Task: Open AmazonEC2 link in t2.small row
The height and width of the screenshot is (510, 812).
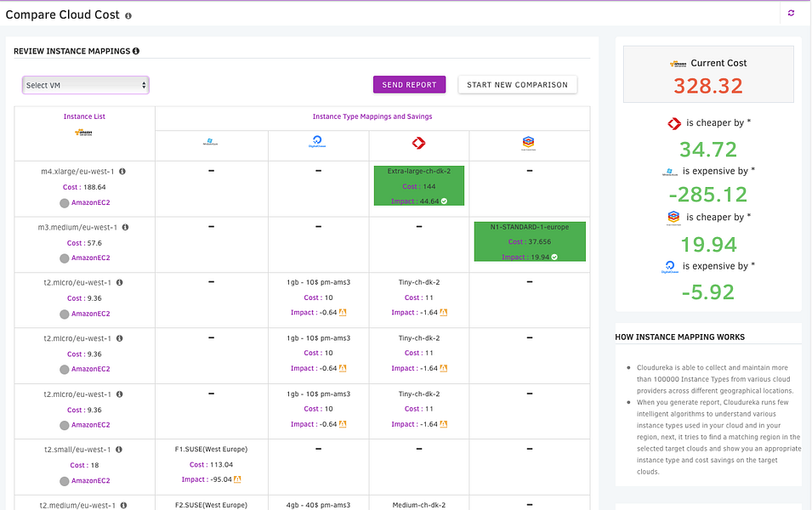Action: [91, 480]
